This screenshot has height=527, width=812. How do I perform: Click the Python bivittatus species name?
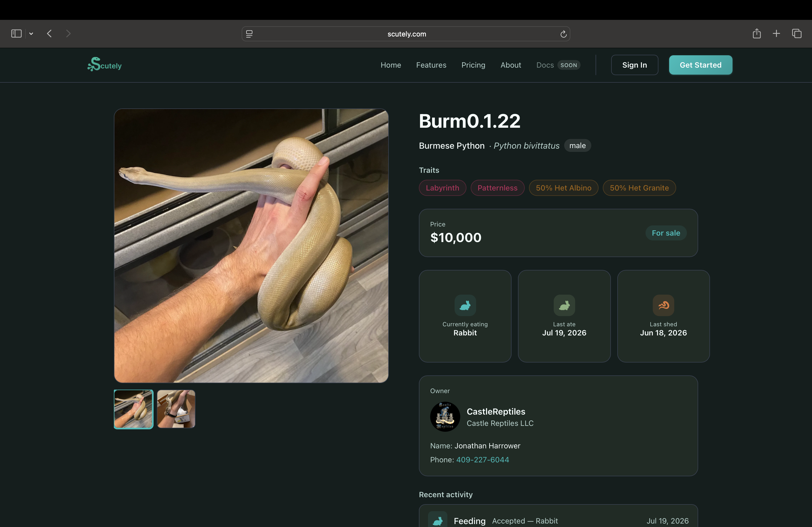526,145
